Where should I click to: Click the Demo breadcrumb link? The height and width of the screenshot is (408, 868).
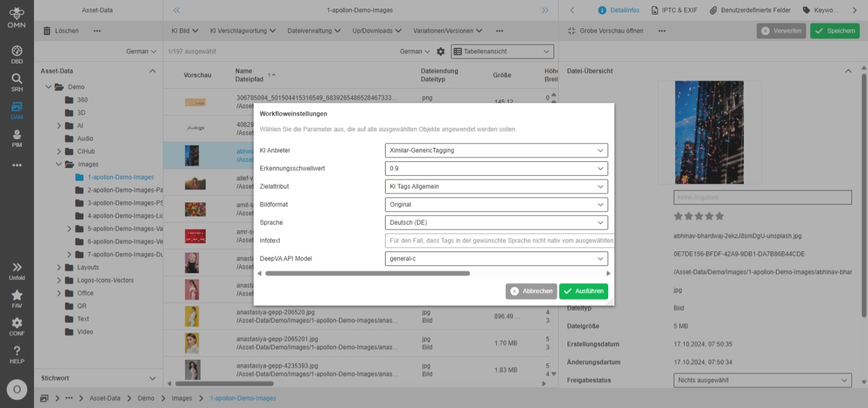click(x=146, y=398)
